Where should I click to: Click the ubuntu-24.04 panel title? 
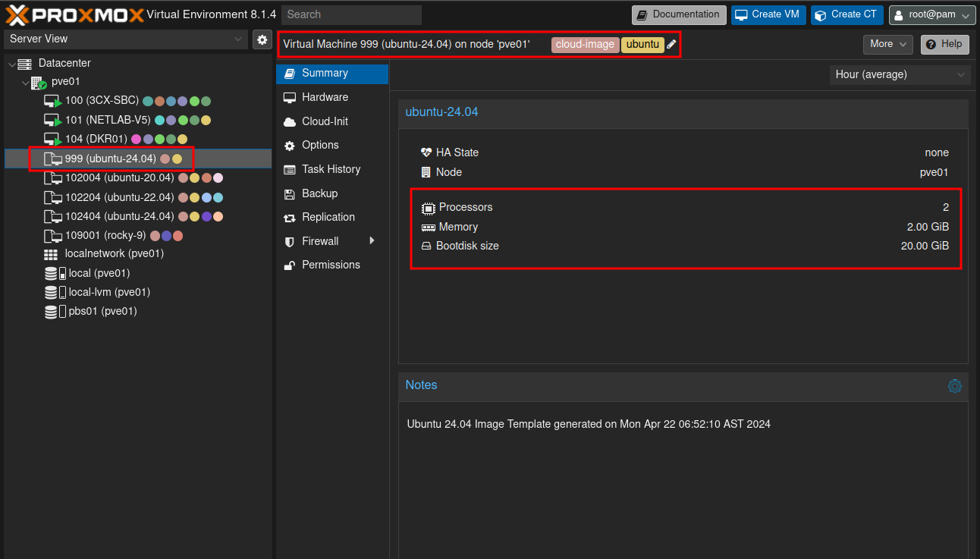(441, 112)
